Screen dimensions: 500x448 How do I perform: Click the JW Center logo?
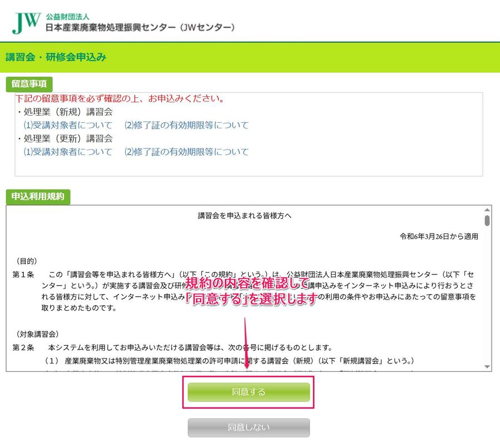[27, 23]
